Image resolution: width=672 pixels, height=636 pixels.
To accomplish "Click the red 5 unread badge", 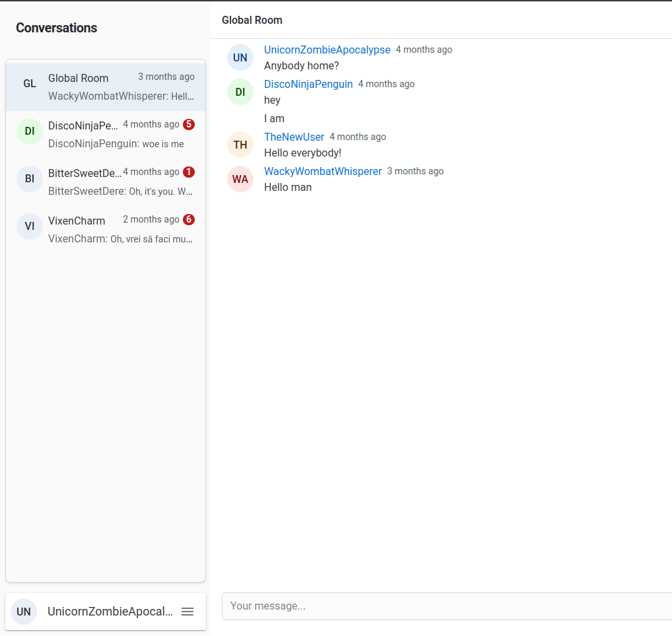I will click(x=189, y=124).
